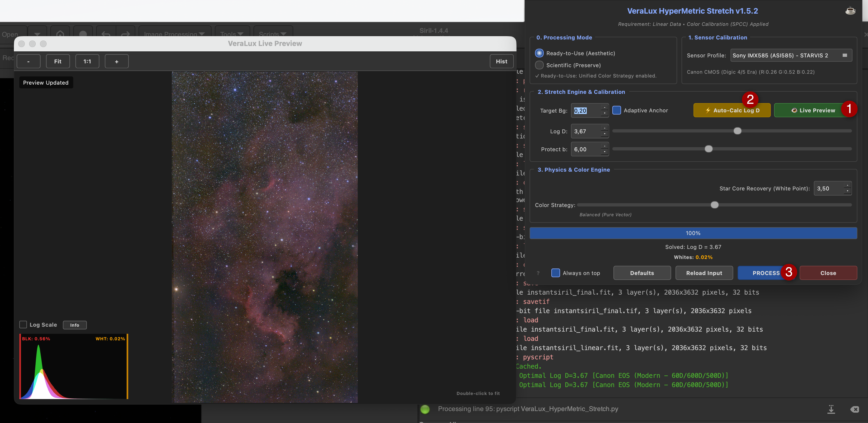Click the 1:1 zoom button in Live Preview
868x423 pixels.
click(87, 61)
